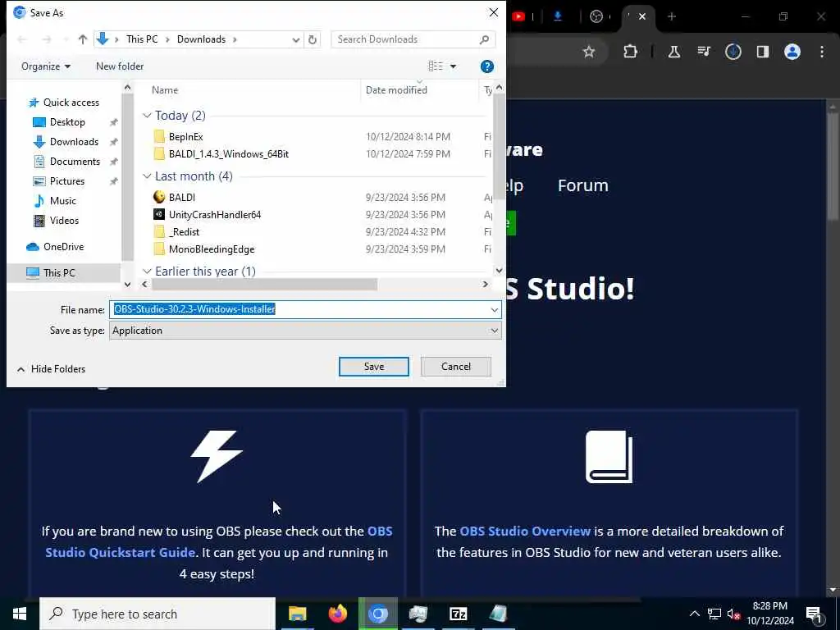Click the file list vertical scrollbar
Screen dimensions: 840x630
[499, 148]
